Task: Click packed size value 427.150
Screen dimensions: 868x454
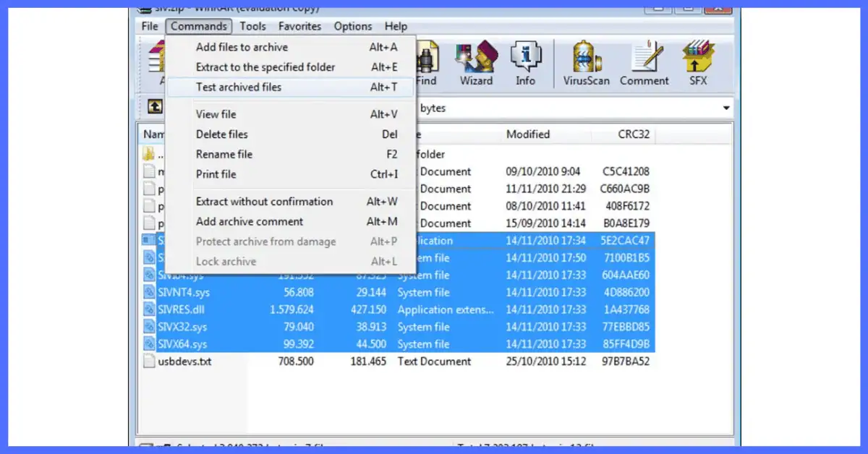Action: point(367,310)
